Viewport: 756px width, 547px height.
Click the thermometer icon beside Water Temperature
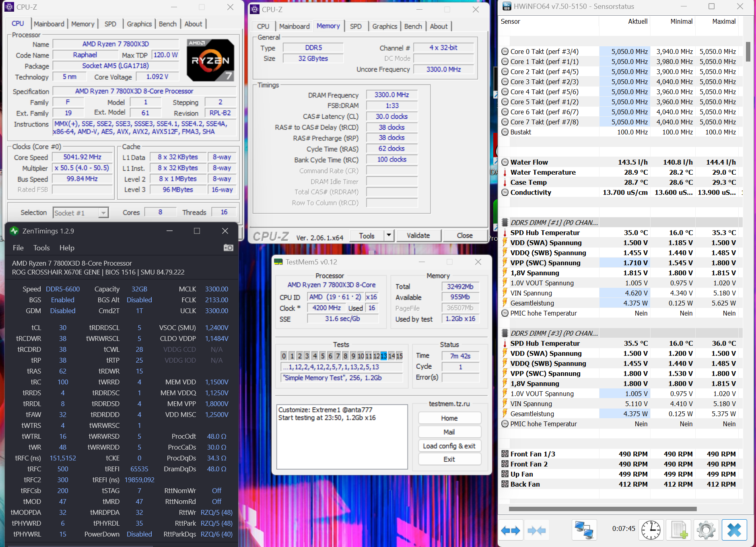(505, 172)
